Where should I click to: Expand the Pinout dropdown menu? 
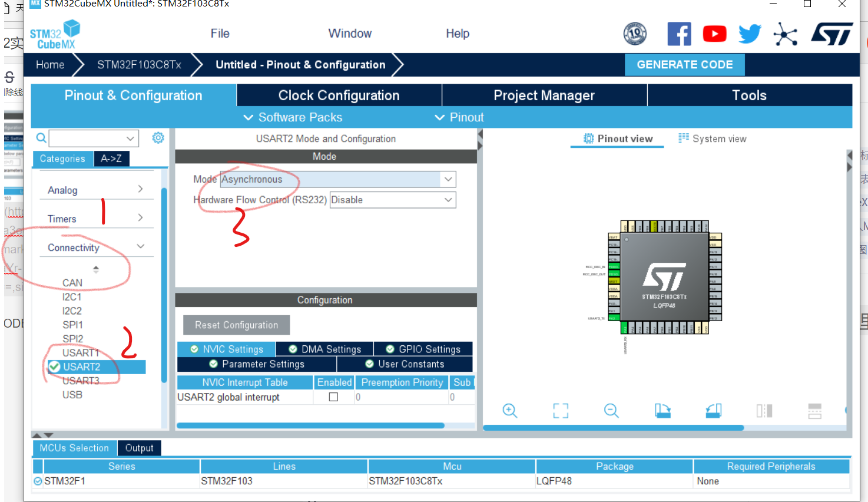(x=459, y=117)
